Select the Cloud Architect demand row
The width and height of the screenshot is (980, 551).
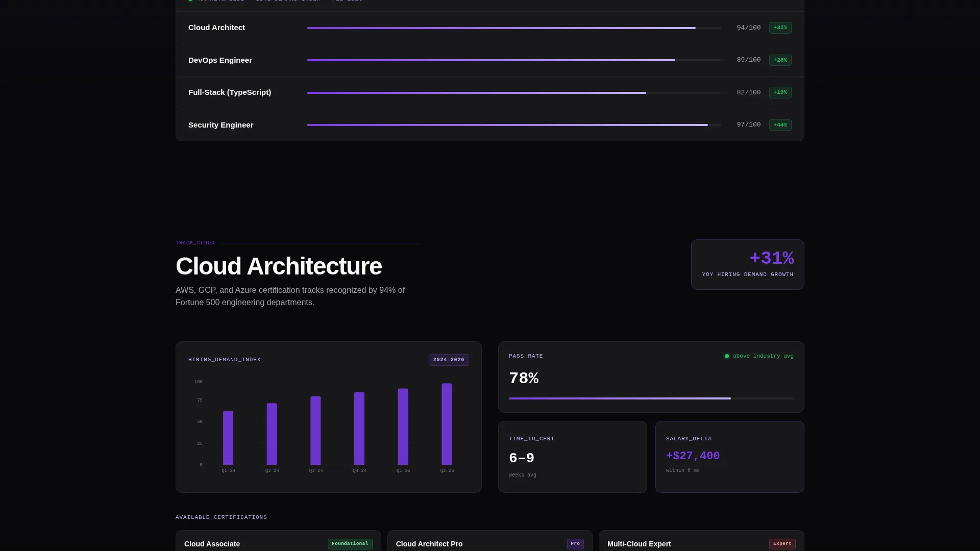click(x=489, y=28)
